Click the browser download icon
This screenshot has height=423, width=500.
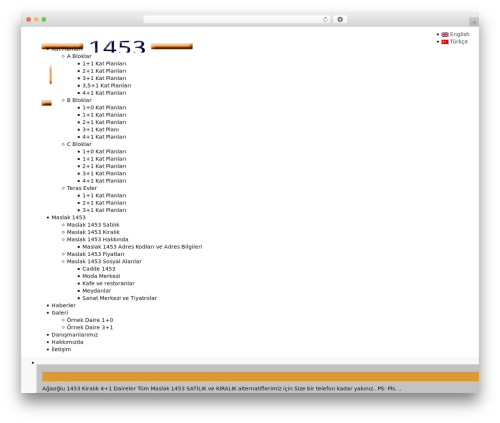pos(340,20)
